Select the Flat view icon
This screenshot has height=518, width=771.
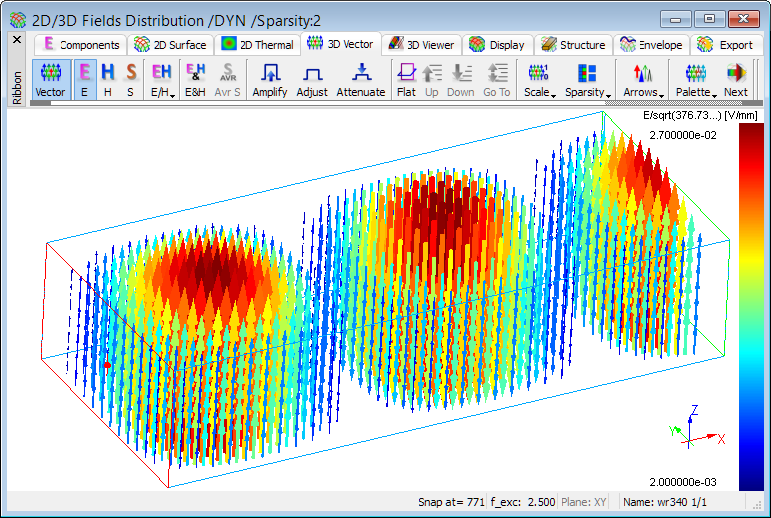pos(406,79)
